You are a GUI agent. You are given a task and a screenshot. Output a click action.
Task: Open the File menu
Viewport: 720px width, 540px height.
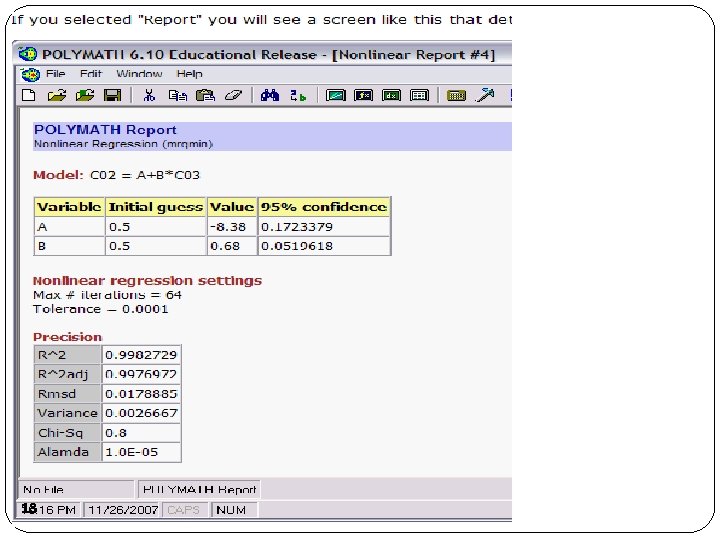56,73
